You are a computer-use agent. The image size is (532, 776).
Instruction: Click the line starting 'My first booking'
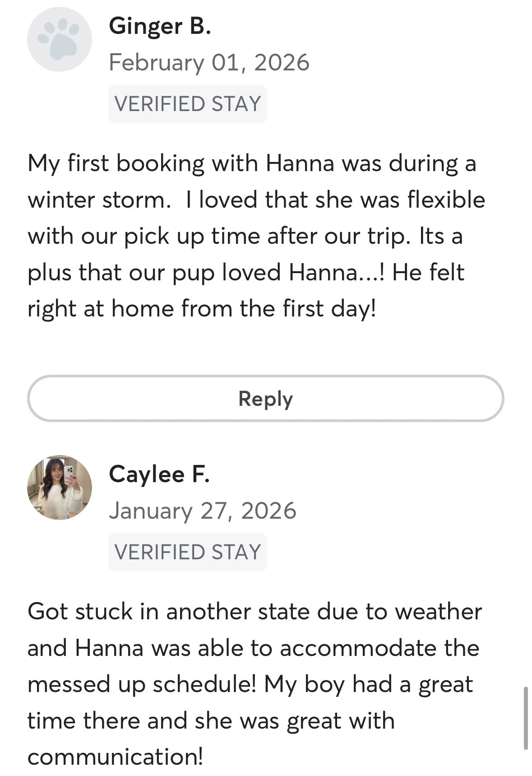(252, 163)
